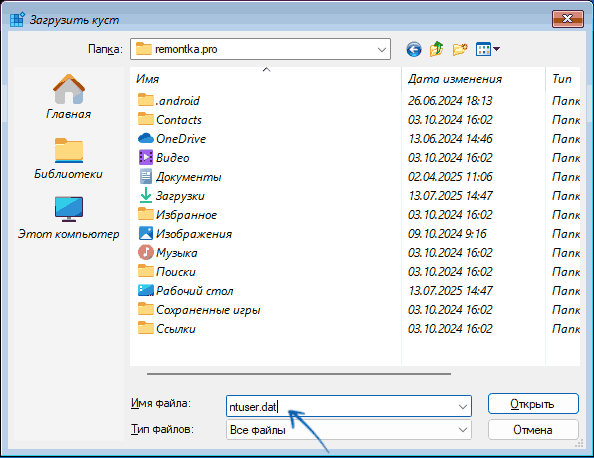Open Главная in the places bar
594x458 pixels.
(69, 97)
